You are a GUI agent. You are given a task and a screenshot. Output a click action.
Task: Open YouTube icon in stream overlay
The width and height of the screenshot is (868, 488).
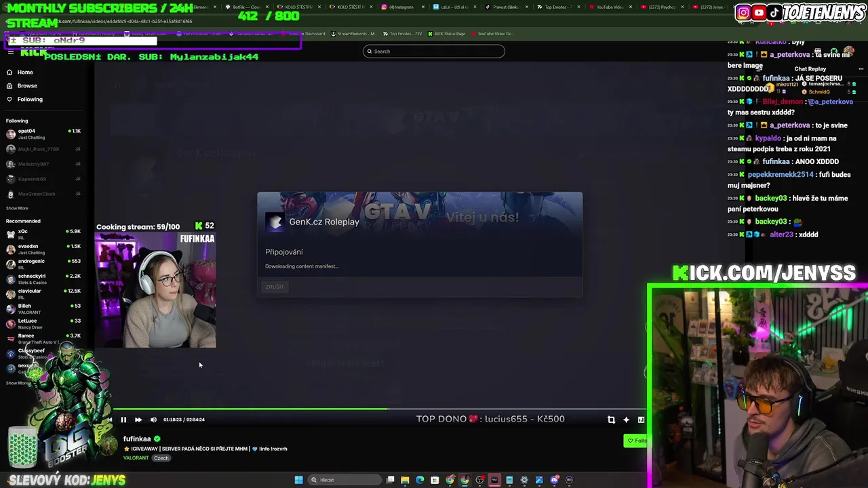coord(759,12)
